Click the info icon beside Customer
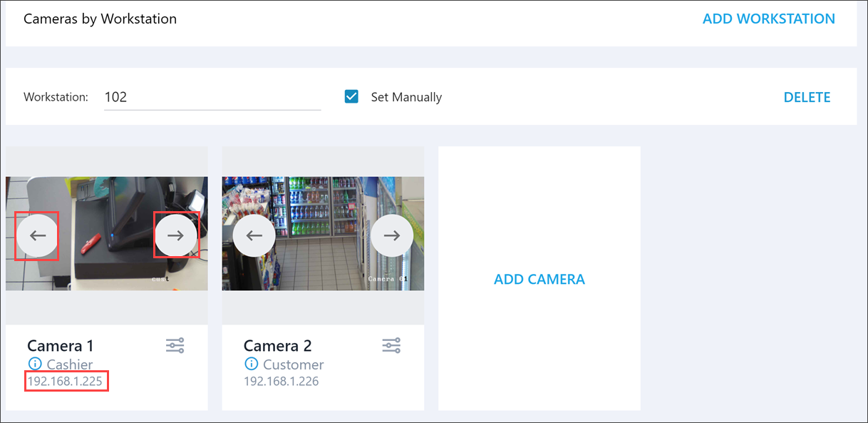 coord(251,365)
